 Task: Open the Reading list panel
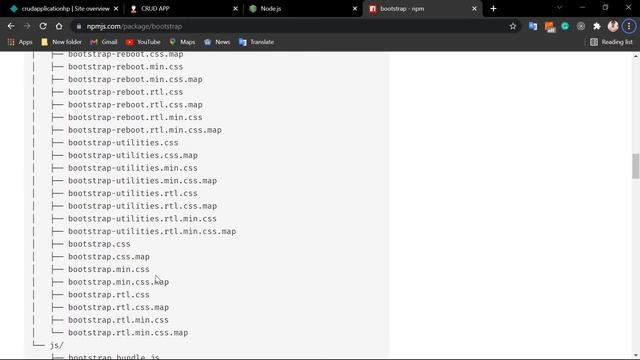point(611,42)
